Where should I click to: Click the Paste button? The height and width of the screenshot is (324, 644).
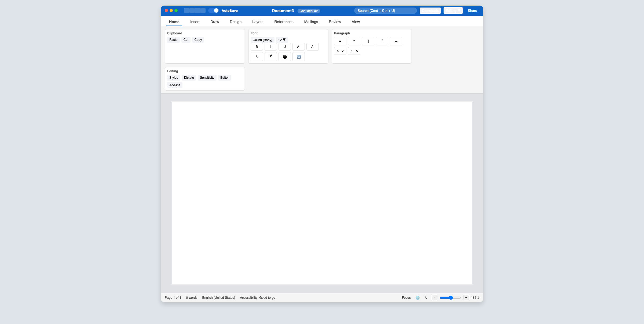pyautogui.click(x=173, y=40)
